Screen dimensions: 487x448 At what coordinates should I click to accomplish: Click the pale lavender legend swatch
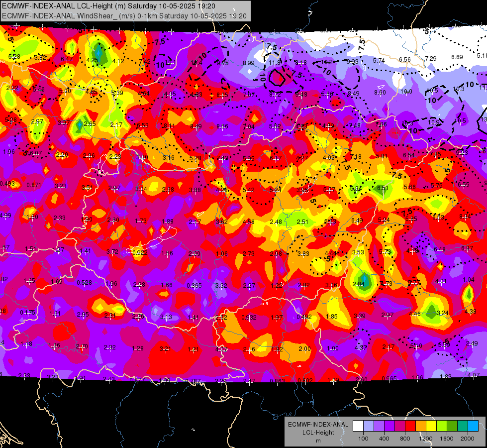pyautogui.click(x=368, y=426)
